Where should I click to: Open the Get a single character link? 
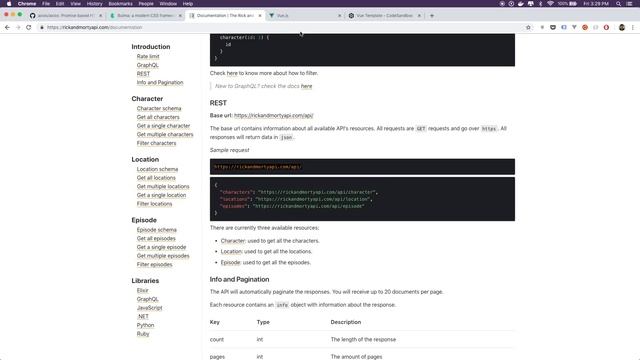tap(163, 126)
